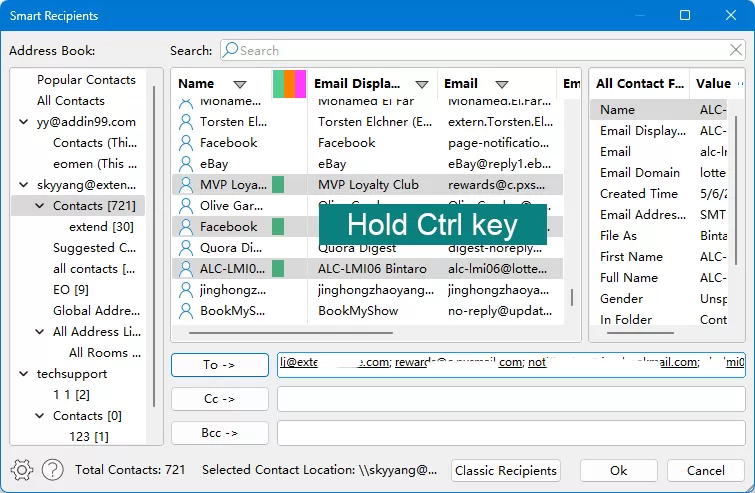Confirm with the Ok button
Screen dimensions: 755x493
click(619, 470)
